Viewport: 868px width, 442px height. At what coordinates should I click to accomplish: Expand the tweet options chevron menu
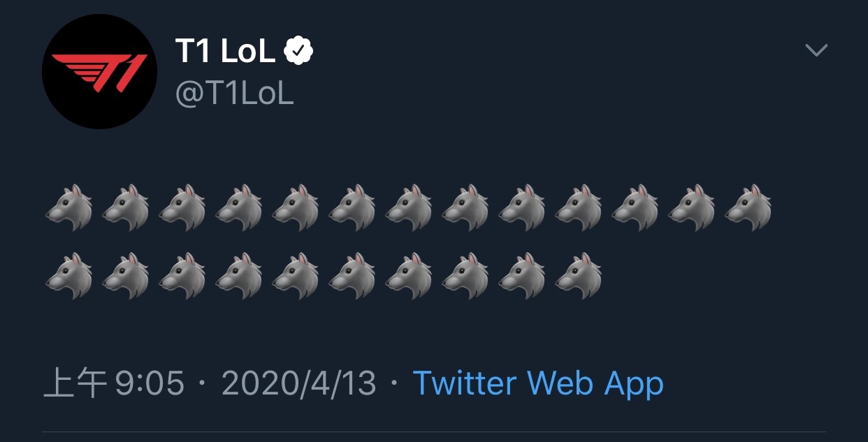pyautogui.click(x=816, y=50)
